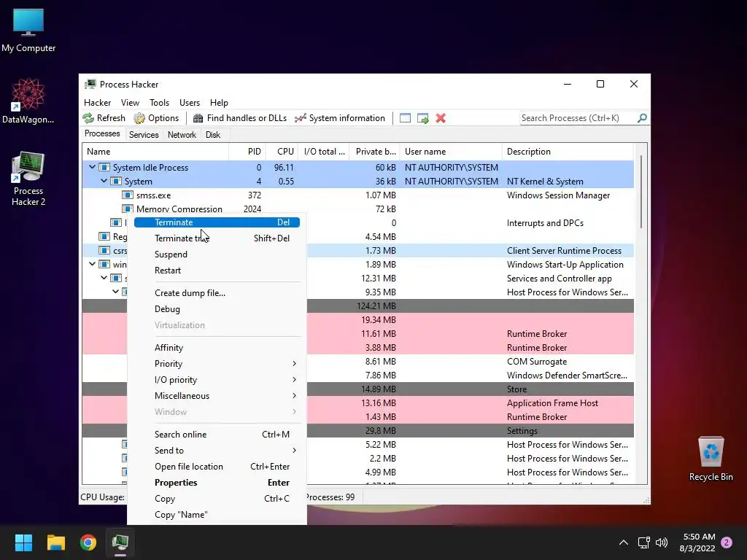
Task: Show hidden tray icons chevron
Action: tap(623, 542)
